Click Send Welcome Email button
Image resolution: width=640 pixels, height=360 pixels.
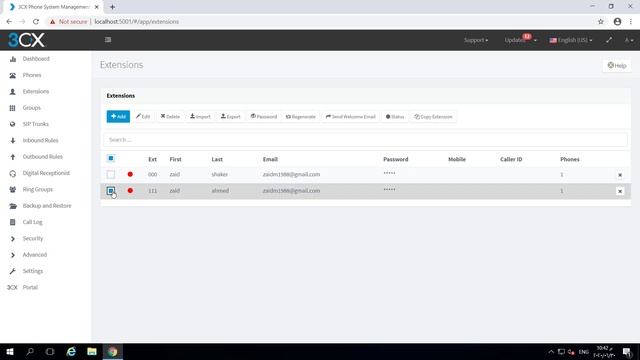[x=351, y=116]
